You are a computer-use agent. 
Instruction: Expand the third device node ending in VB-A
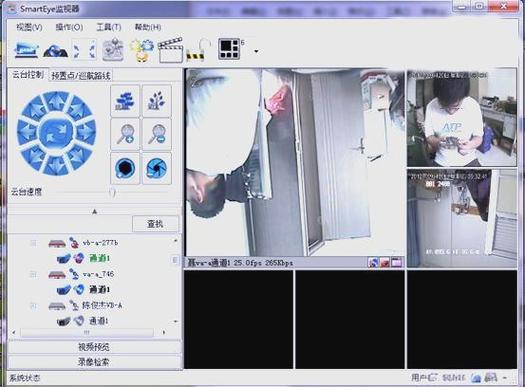[x=33, y=306]
